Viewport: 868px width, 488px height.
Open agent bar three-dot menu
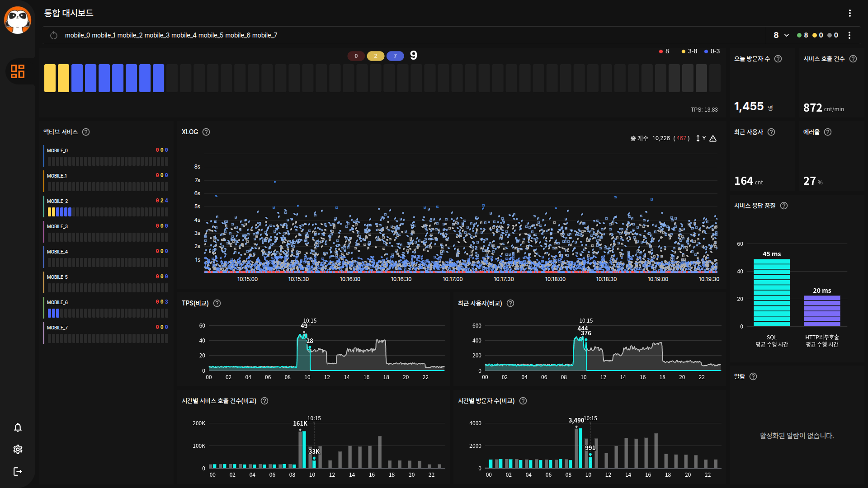pyautogui.click(x=849, y=35)
